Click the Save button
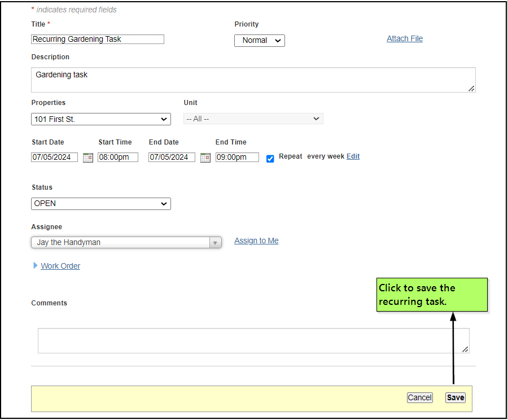 tap(455, 397)
